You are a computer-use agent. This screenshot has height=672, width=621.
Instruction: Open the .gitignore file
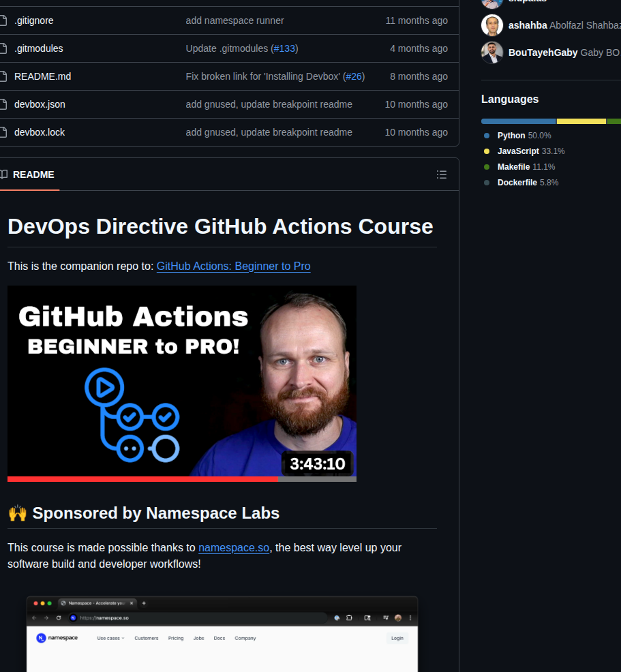(34, 20)
